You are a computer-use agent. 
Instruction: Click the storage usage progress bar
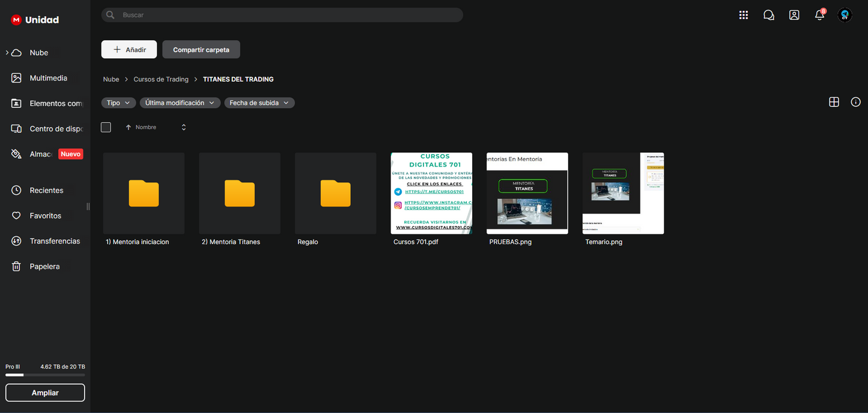[45, 375]
